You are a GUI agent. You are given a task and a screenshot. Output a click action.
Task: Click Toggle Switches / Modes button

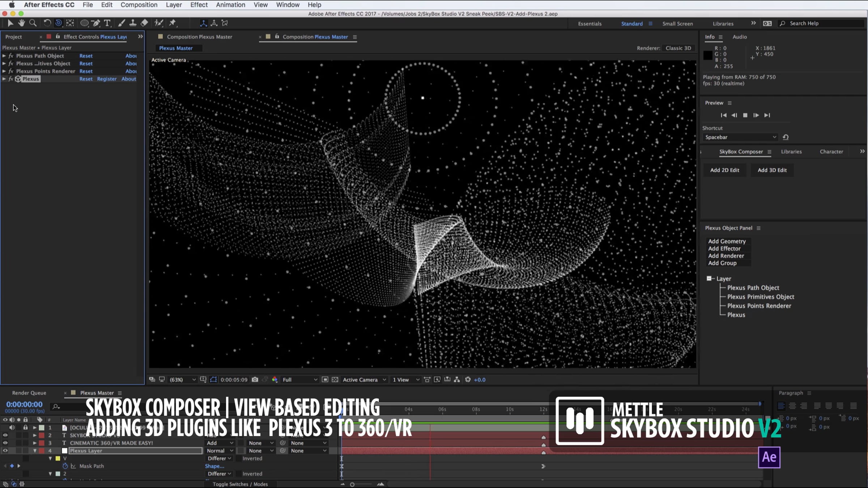pyautogui.click(x=240, y=484)
